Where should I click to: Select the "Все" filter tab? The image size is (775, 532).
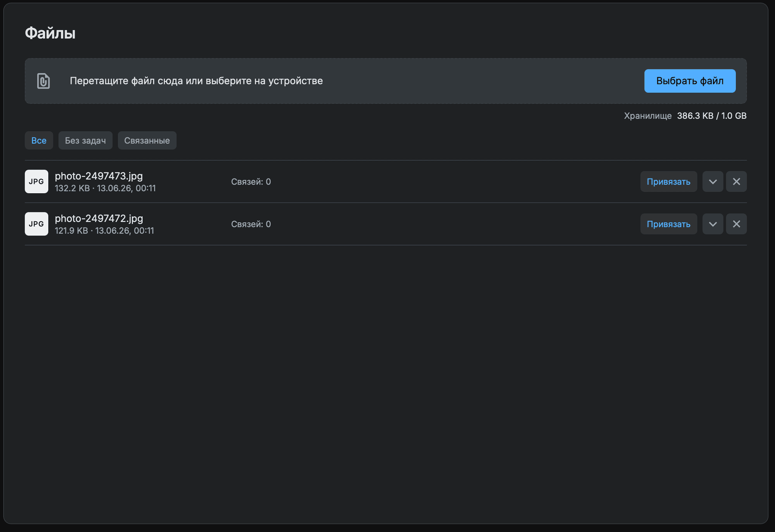[39, 140]
